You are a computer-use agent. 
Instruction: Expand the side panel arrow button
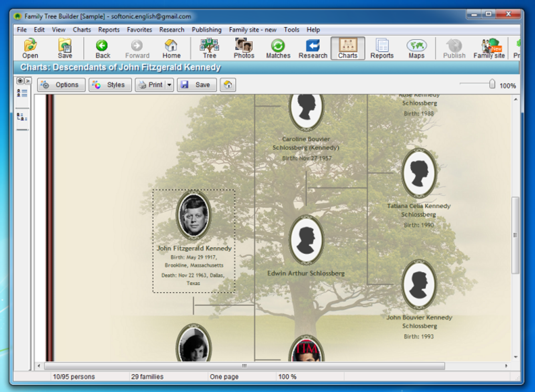28,81
